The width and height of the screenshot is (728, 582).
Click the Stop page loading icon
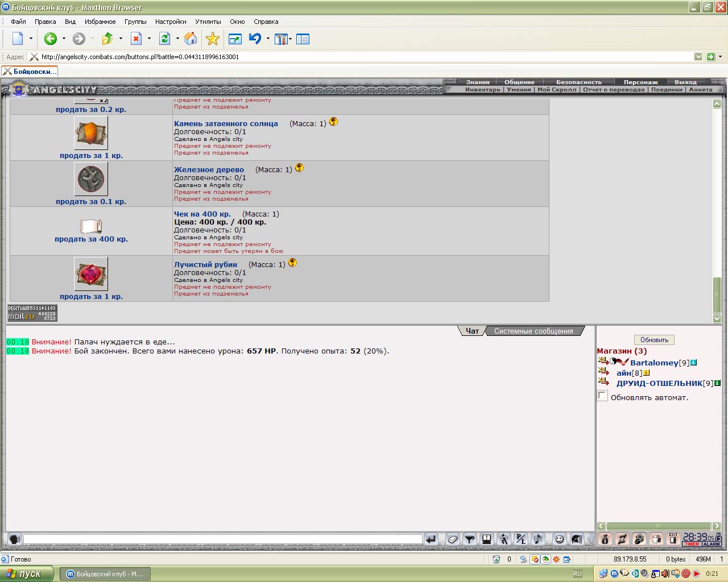pyautogui.click(x=136, y=39)
